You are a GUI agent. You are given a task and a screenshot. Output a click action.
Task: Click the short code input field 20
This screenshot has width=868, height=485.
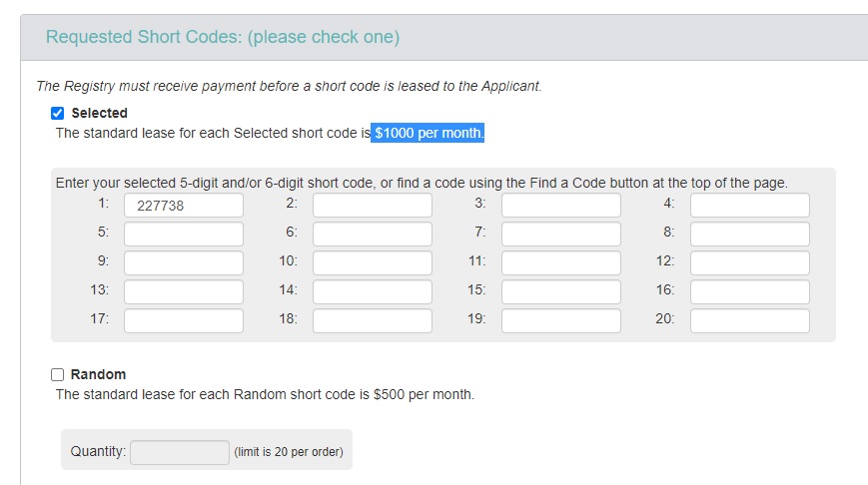(749, 321)
